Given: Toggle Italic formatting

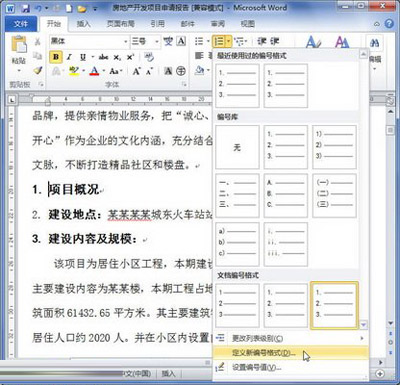Looking at the screenshot, I should pyautogui.click(x=69, y=57).
